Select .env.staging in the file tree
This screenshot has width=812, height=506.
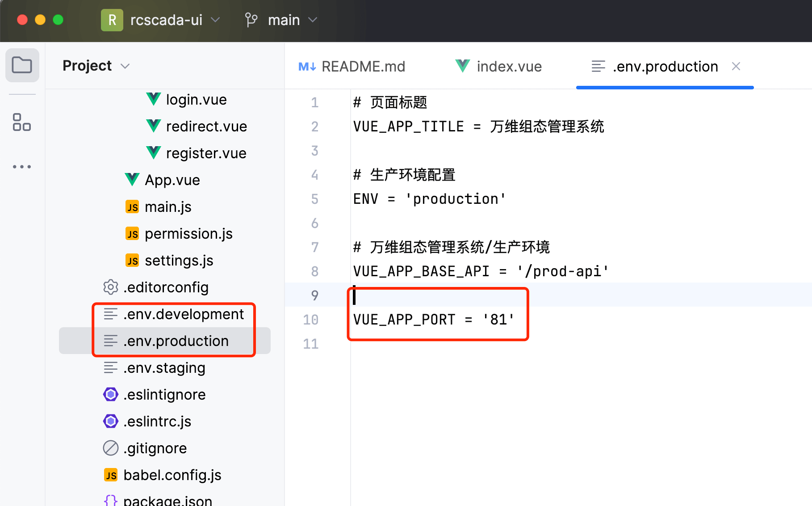click(x=164, y=368)
